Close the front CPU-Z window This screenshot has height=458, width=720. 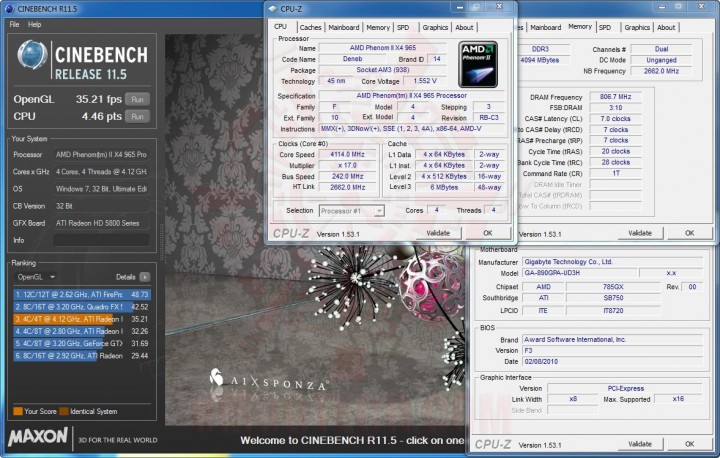click(x=500, y=7)
